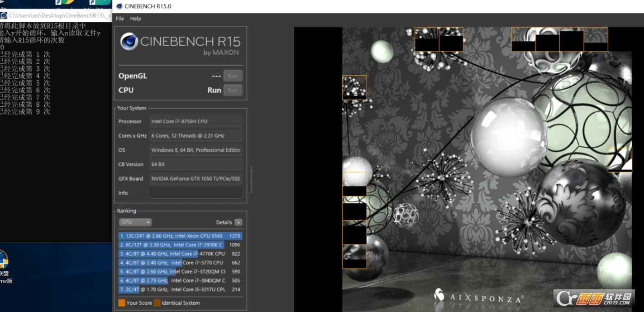Image resolution: width=644 pixels, height=312 pixels.
Task: Click the Run button for CPU
Action: pos(233,90)
